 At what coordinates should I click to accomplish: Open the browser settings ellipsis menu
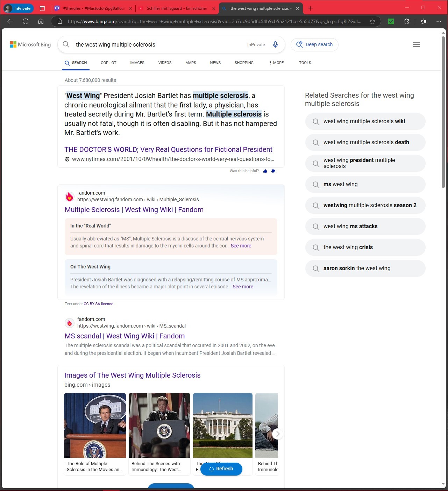[x=439, y=21]
